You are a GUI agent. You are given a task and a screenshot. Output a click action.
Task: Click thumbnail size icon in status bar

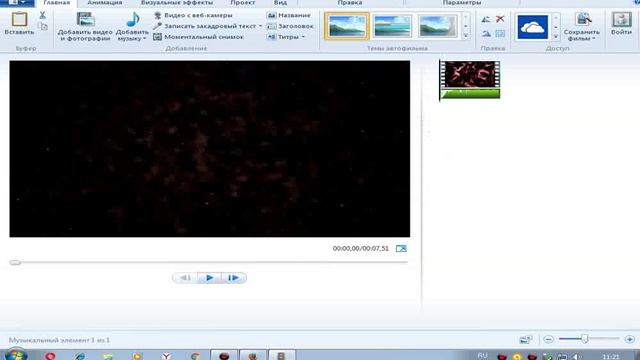(x=526, y=340)
